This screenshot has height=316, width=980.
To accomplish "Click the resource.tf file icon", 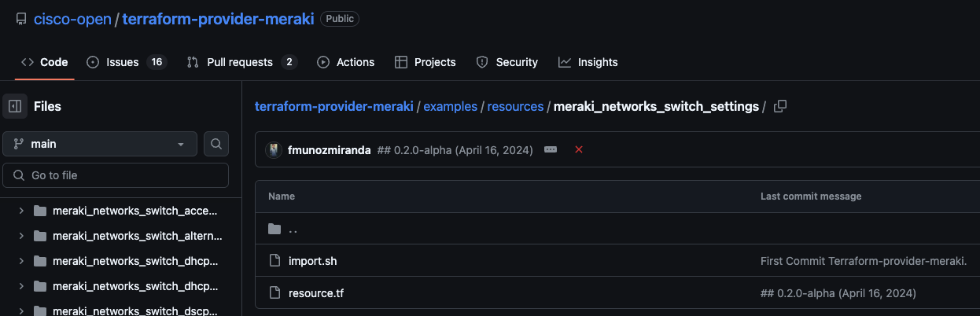I will [274, 292].
